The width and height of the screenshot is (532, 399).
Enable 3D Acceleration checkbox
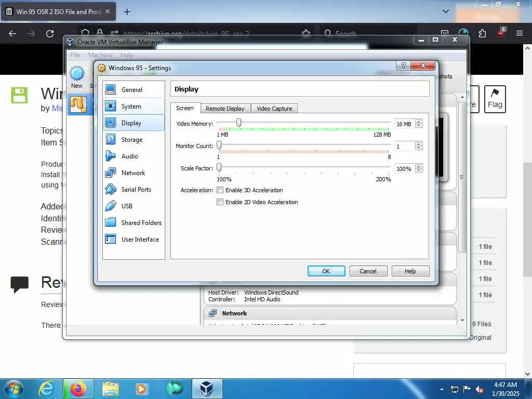(220, 190)
